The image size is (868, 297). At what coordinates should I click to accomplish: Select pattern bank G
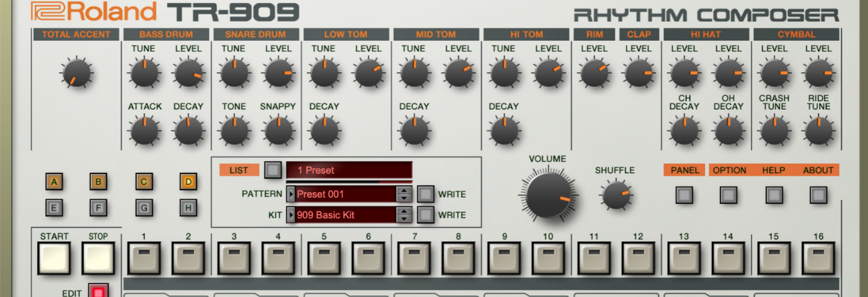pos(144,208)
